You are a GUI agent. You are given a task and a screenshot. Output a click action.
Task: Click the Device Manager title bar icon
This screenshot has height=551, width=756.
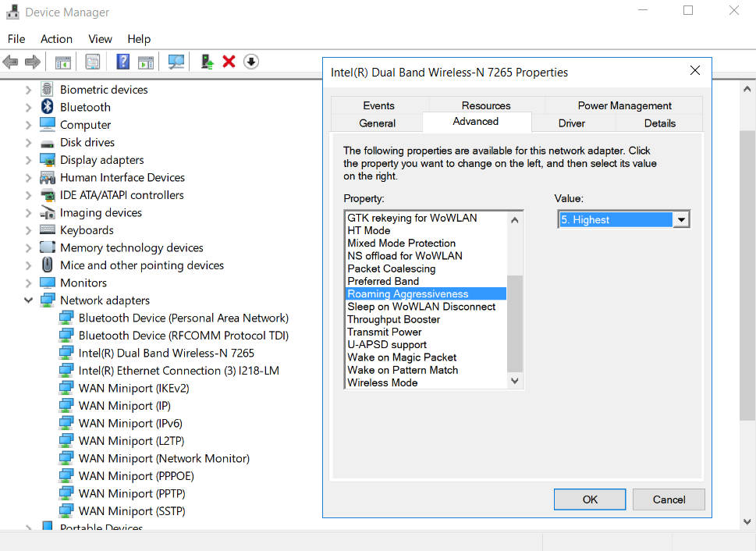coord(12,12)
